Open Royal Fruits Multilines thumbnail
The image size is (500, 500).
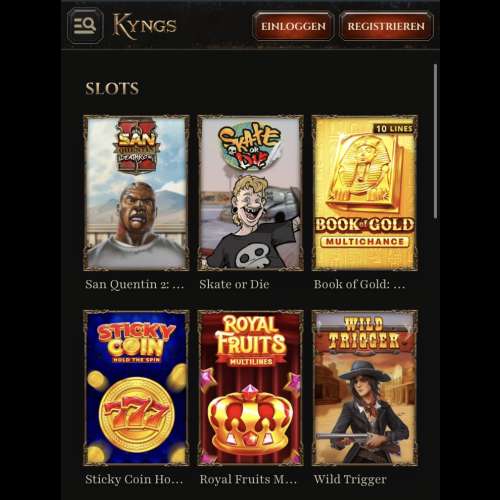tap(250, 388)
